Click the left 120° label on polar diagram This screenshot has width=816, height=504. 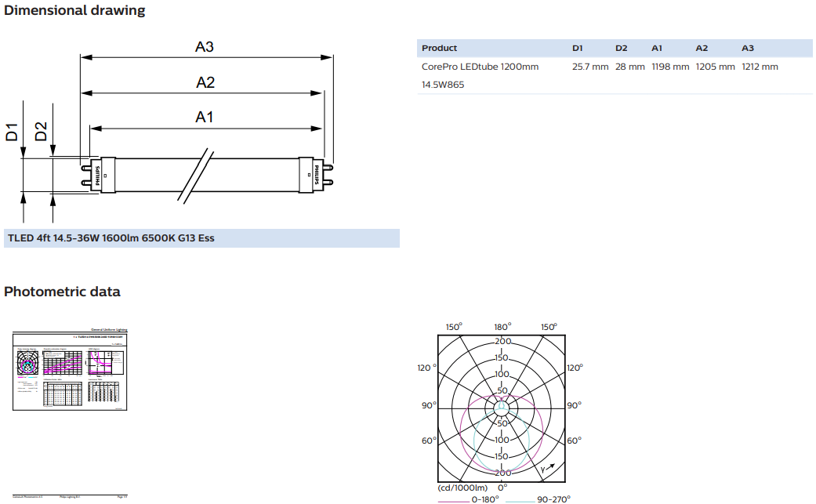tap(426, 368)
